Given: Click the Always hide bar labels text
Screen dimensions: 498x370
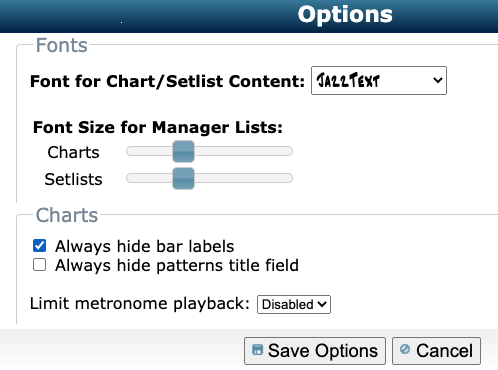Looking at the screenshot, I should pos(145,246).
